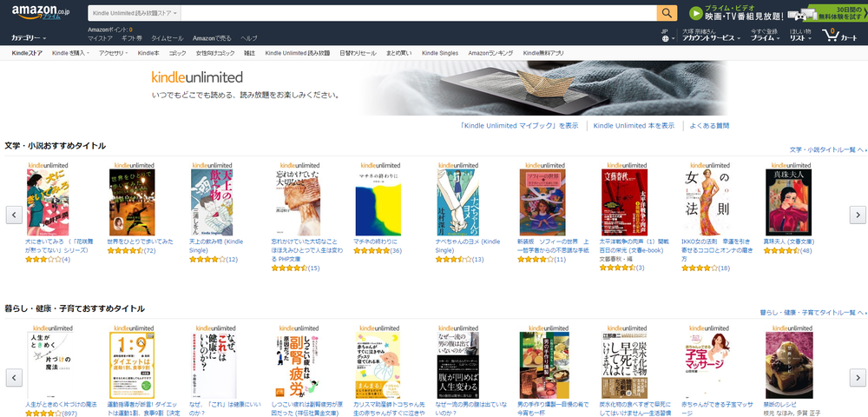
Task: Open the 雑誌 menu item
Action: [250, 53]
